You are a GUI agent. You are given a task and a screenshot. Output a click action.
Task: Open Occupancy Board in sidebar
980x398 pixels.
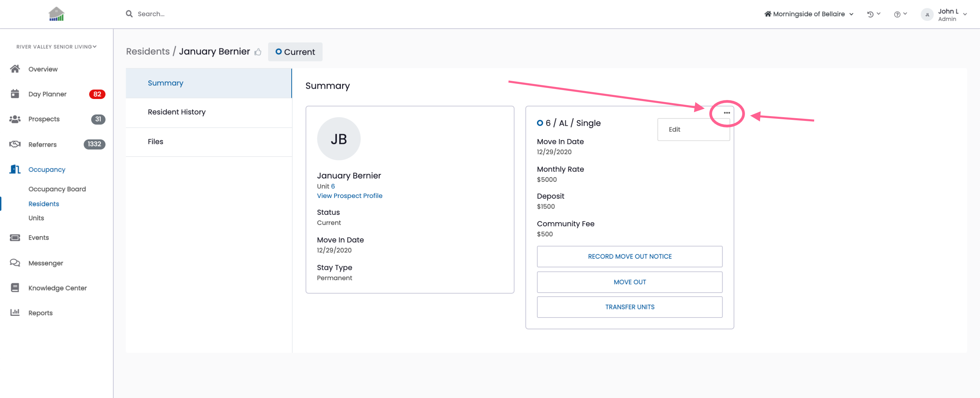coord(57,189)
